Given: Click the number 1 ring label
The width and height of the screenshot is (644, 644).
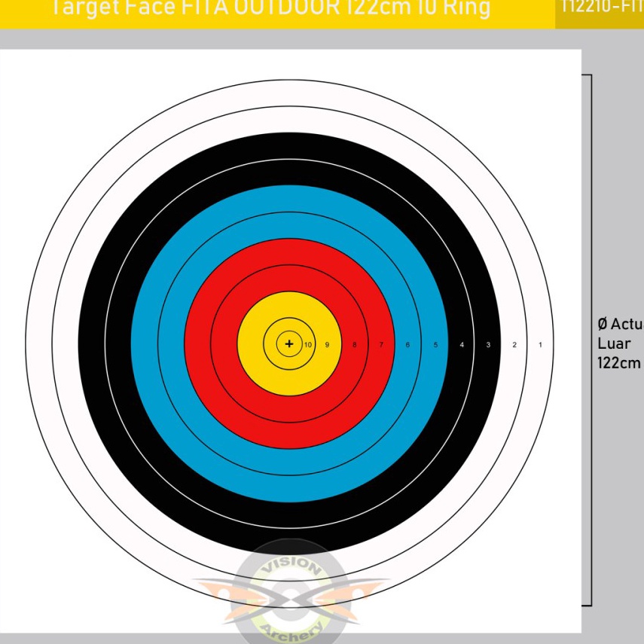Looking at the screenshot, I should pos(539,345).
